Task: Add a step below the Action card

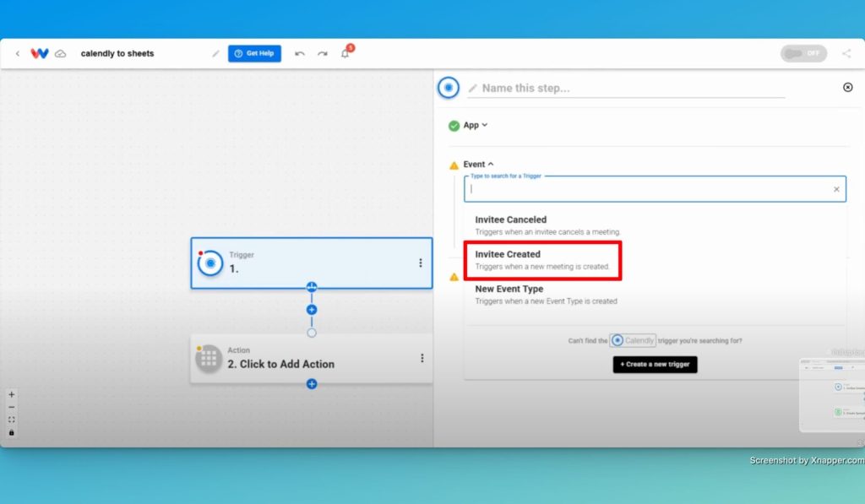Action: [312, 384]
